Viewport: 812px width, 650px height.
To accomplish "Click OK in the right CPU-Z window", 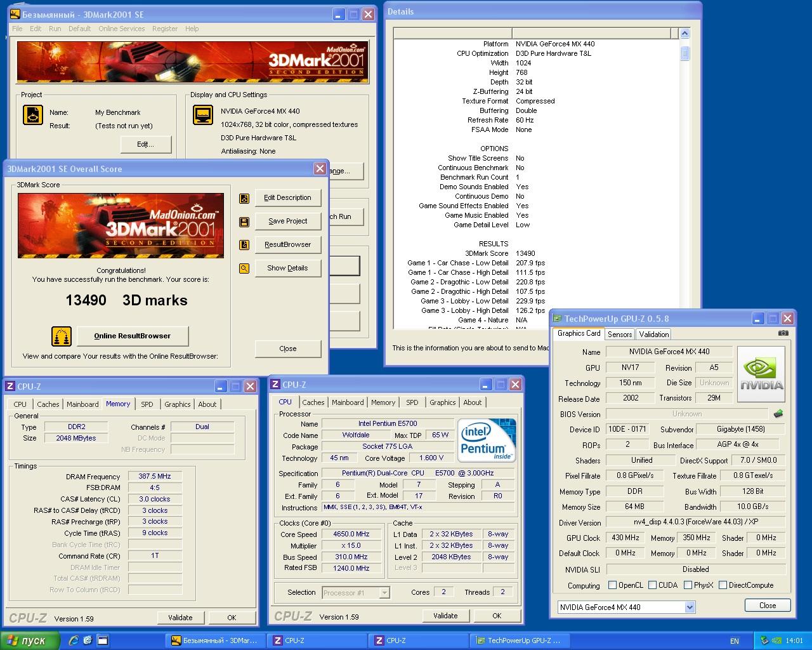I will [497, 616].
